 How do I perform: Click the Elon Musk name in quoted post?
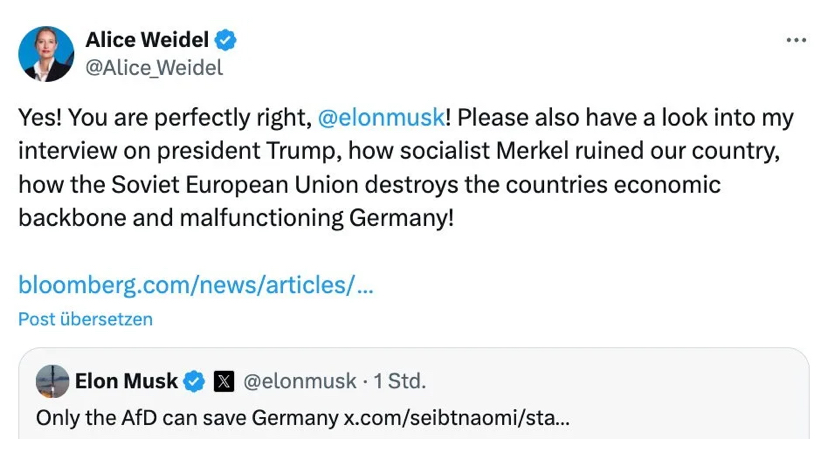(x=126, y=381)
